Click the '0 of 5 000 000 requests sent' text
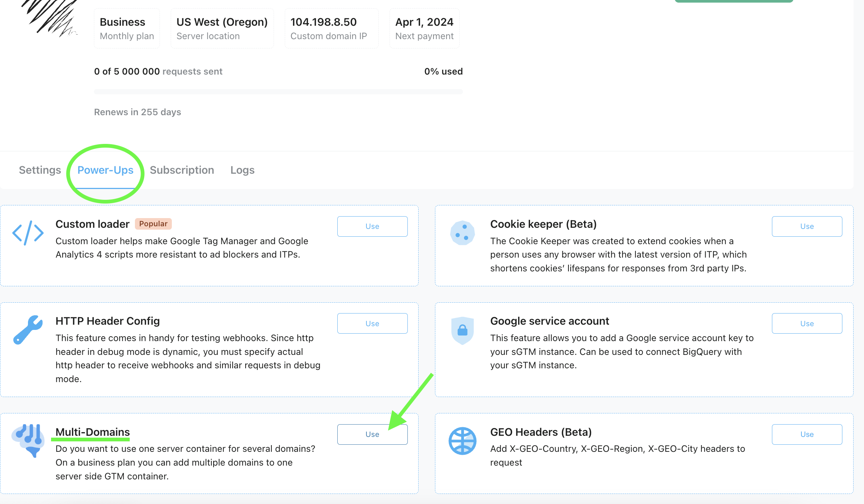The width and height of the screenshot is (864, 504). point(158,71)
